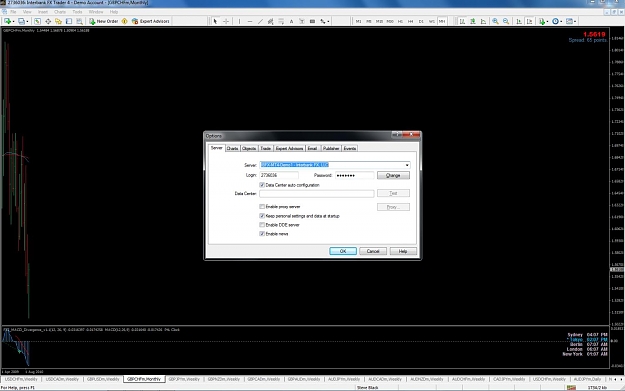Screen dimensions: 625x391
Task: Switch to Trade tab in Options dialog
Action: tap(266, 149)
